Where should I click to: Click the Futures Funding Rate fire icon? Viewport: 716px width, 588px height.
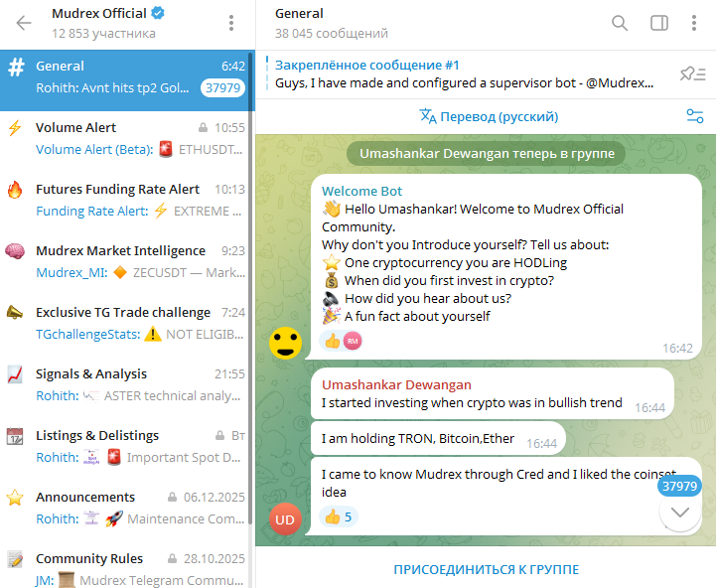tap(15, 189)
